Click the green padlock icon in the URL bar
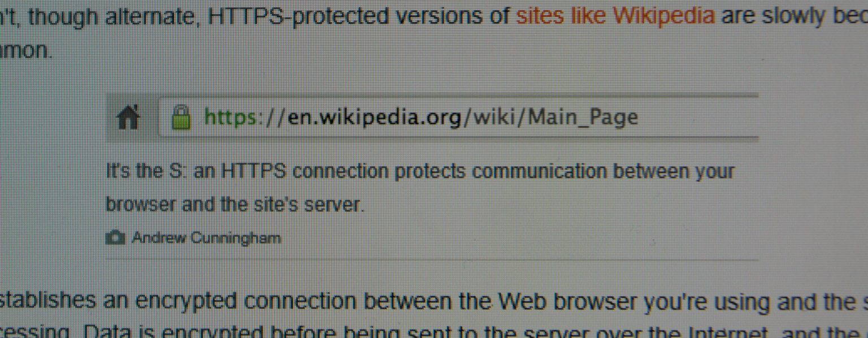The height and width of the screenshot is (338, 868). pyautogui.click(x=181, y=118)
